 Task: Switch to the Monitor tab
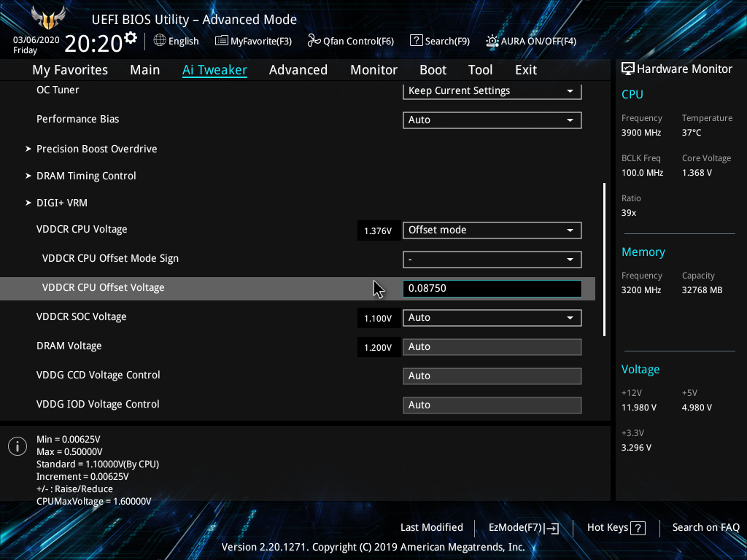tap(374, 69)
